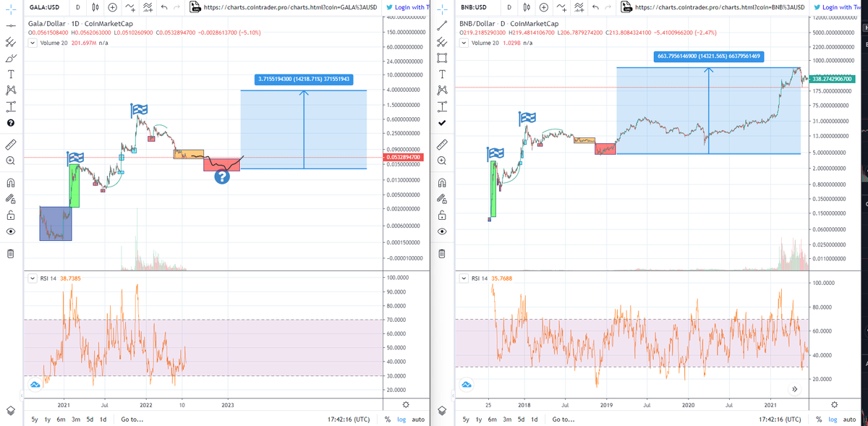Collapse the Volume 20 legend in GALA chart

coord(32,43)
